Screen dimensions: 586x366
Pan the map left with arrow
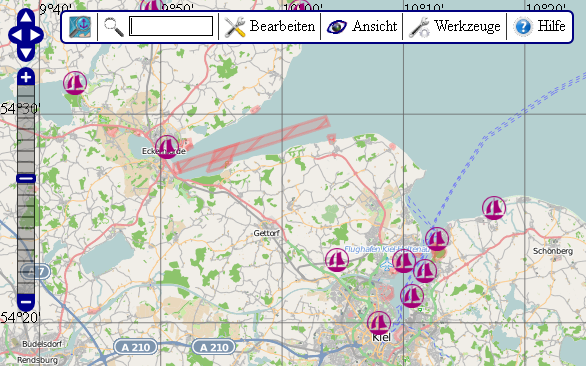[x=16, y=35]
